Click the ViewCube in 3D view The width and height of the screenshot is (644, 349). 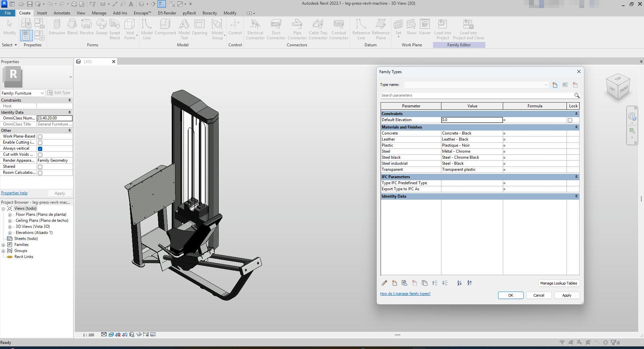(x=618, y=86)
